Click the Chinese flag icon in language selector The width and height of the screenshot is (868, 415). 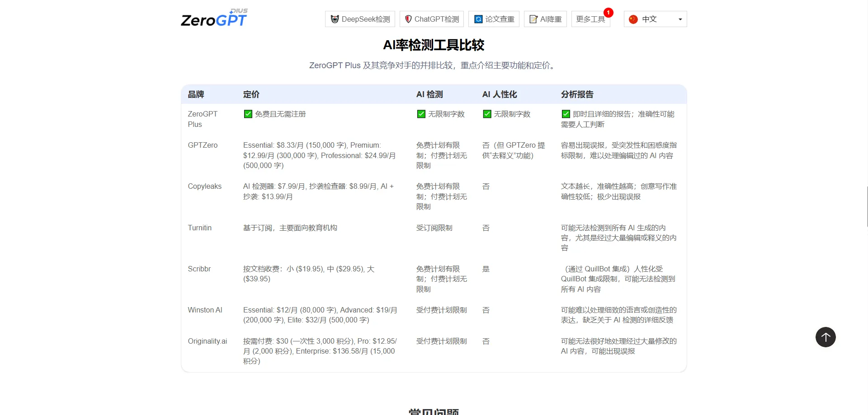click(632, 19)
